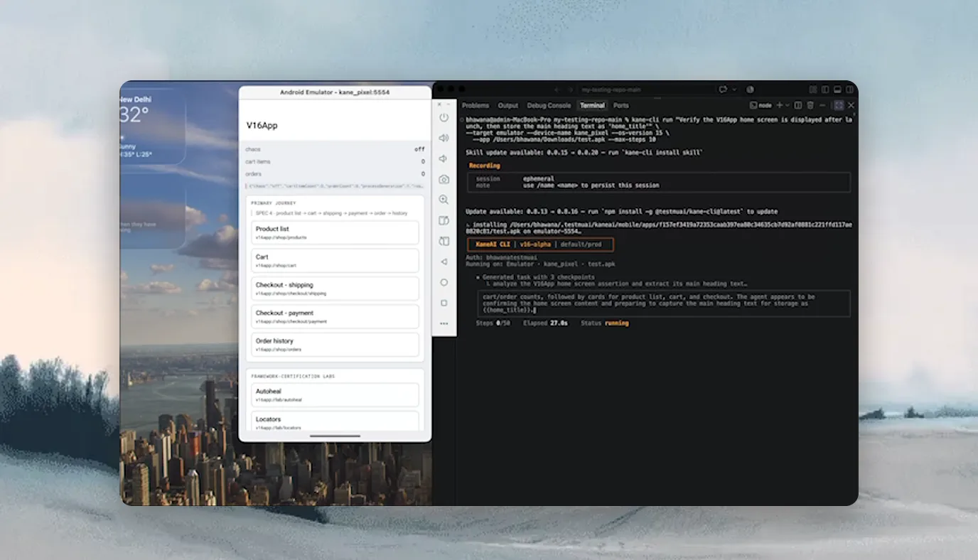Viewport: 978px width, 560px height.
Task: Open the Checkout - shipping card
Action: [335, 289]
